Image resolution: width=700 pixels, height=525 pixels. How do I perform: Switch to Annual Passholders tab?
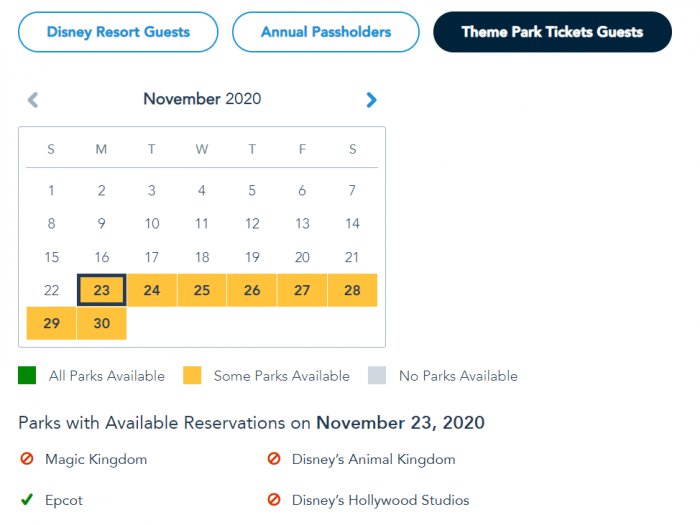[326, 32]
